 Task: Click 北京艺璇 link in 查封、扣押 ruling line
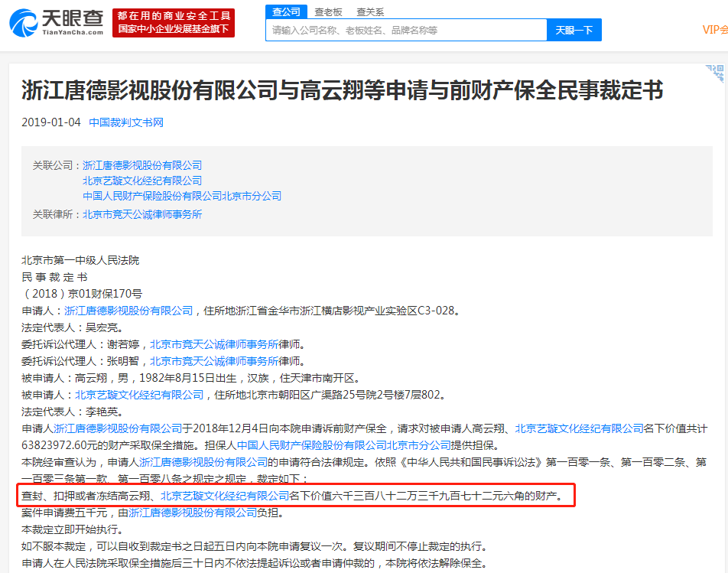[225, 496]
